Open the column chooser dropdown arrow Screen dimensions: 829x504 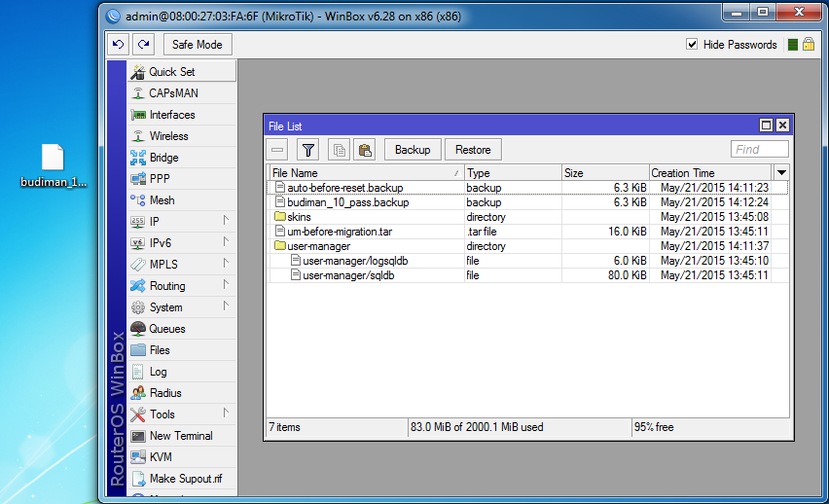[781, 172]
